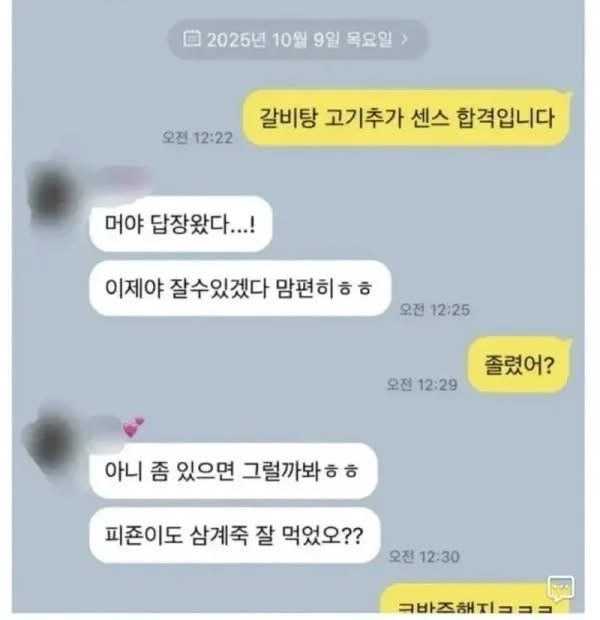Select the 피존이도 삼계죽 잘 먹었오?? bubble
Image resolution: width=600 pixels, height=620 pixels.
pyautogui.click(x=235, y=535)
